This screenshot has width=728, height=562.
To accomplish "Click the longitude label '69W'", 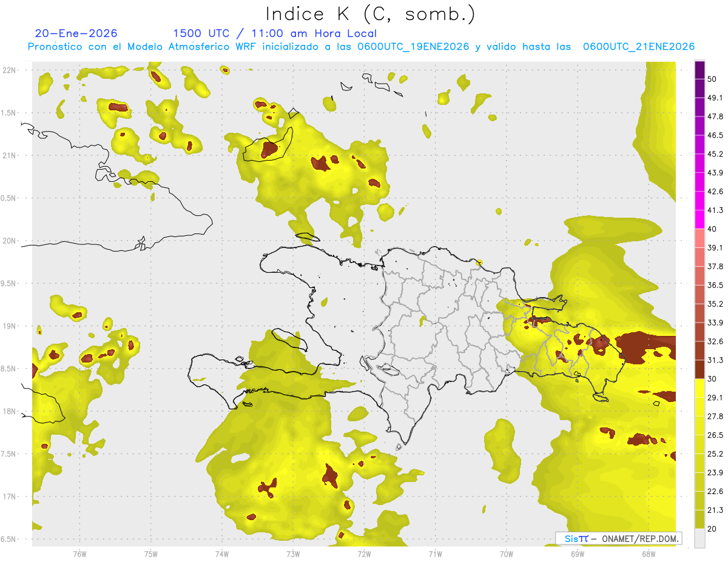I will click(x=577, y=554).
